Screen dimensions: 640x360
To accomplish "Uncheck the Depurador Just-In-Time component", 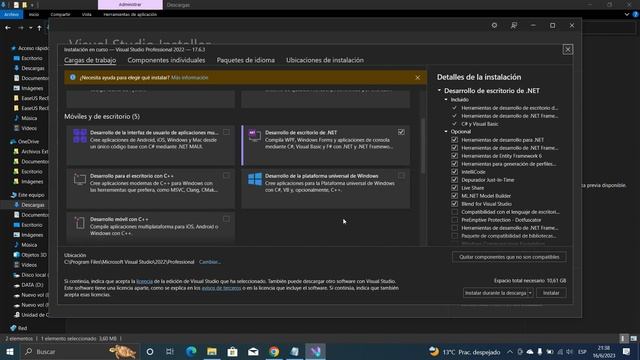I will [x=454, y=180].
